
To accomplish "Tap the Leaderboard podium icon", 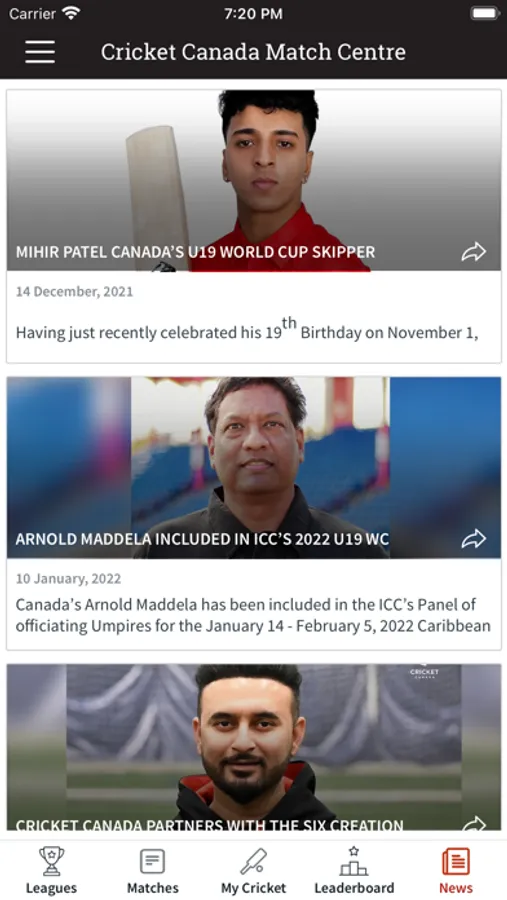I will coord(354,860).
